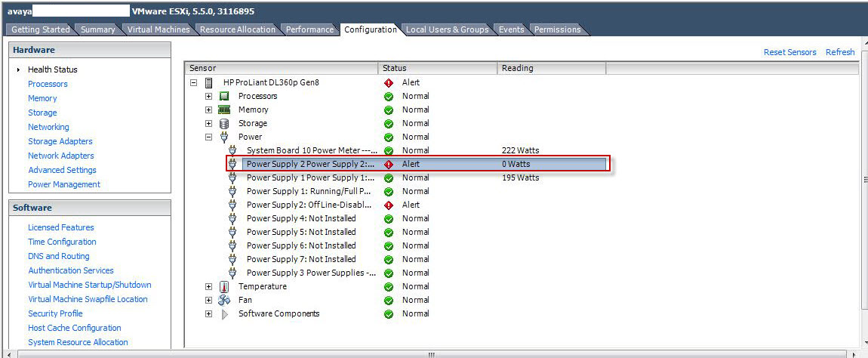This screenshot has width=868, height=358.
Task: Click the green Normal icon on Fan row
Action: pos(389,301)
